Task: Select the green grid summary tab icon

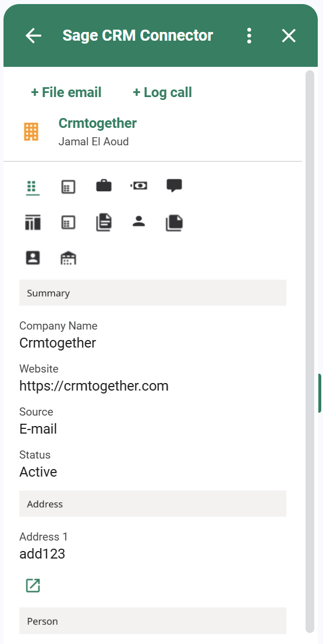Action: pos(33,187)
